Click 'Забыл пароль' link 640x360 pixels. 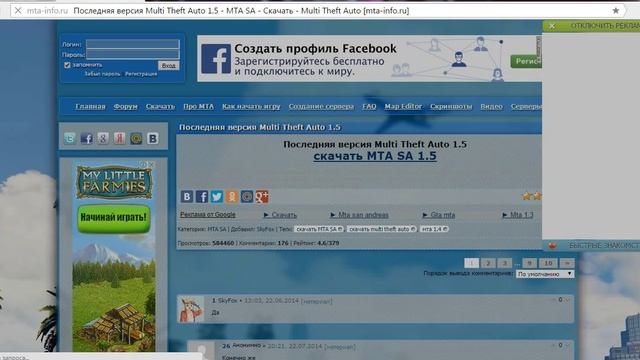102,74
